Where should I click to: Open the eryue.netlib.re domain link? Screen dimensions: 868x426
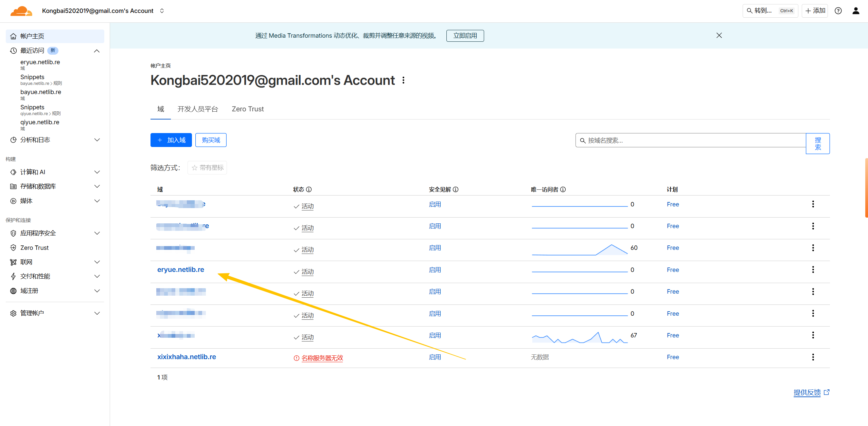(x=181, y=270)
